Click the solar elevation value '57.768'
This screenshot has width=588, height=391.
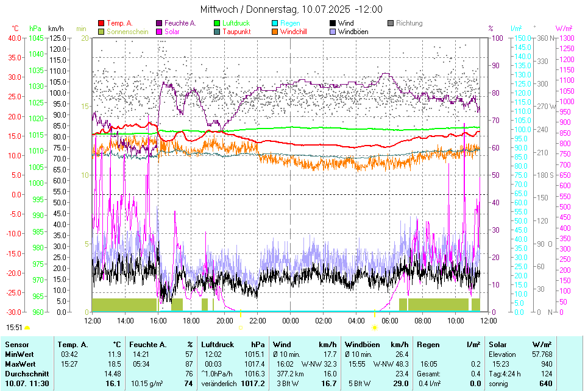tap(542, 354)
